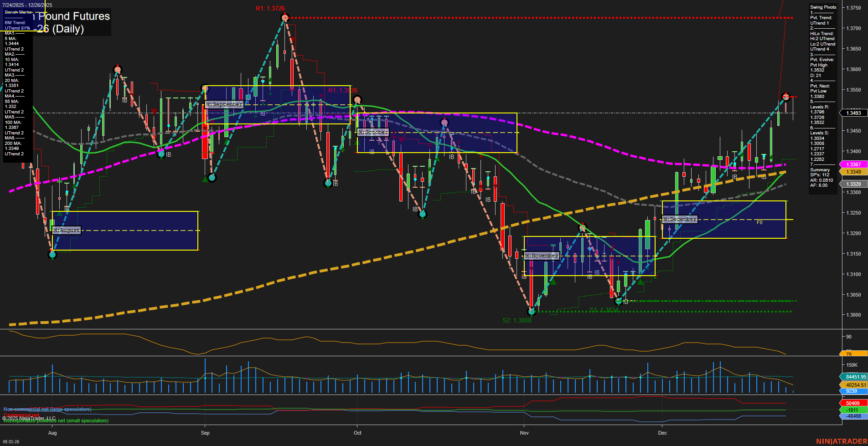Click the orange pivot marker near the latest candle
868x446 pixels.
point(785,96)
